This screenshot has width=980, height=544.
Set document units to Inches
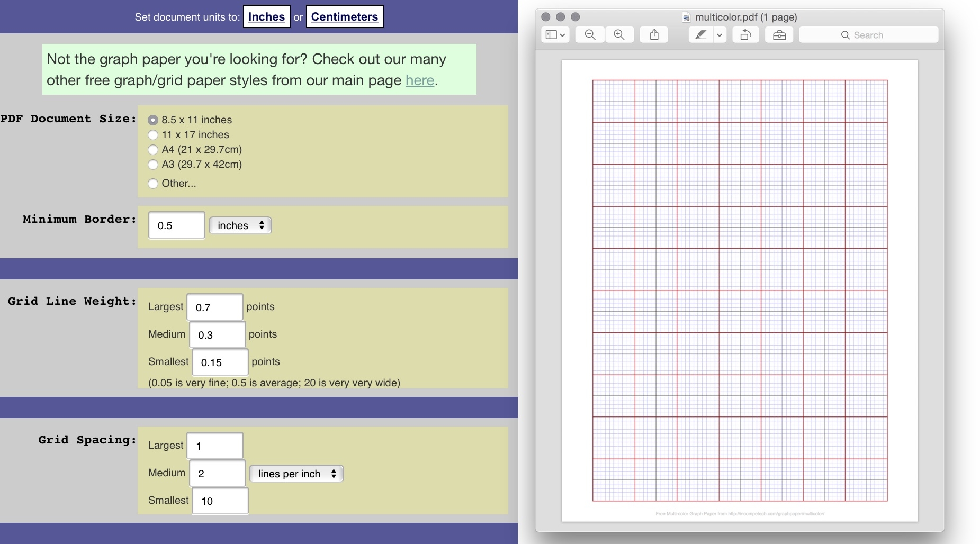[x=267, y=16]
